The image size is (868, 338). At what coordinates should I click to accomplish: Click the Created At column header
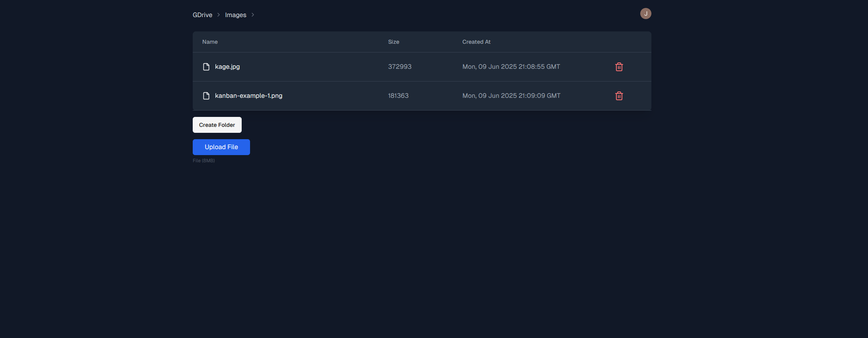[x=476, y=42]
